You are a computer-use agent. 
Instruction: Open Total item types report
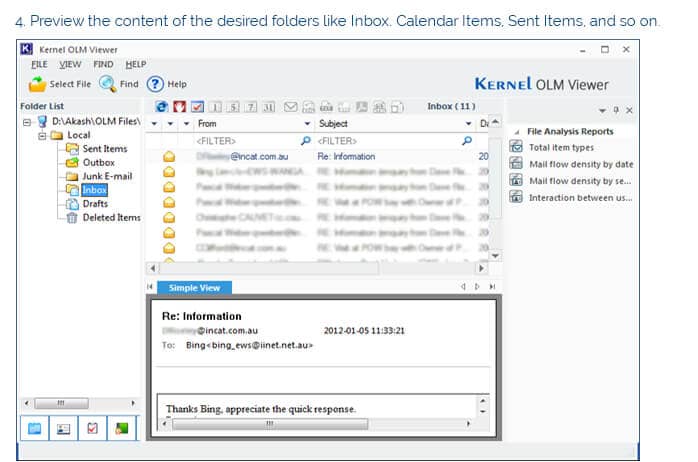(x=561, y=147)
